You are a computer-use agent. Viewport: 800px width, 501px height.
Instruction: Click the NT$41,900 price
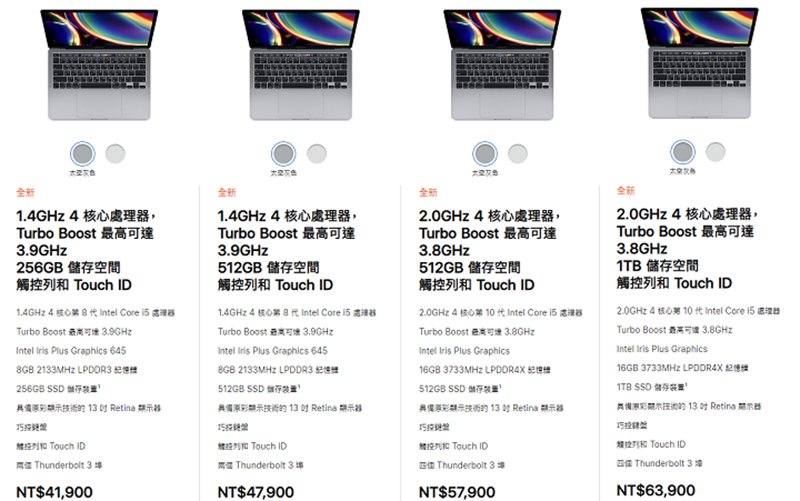click(55, 492)
